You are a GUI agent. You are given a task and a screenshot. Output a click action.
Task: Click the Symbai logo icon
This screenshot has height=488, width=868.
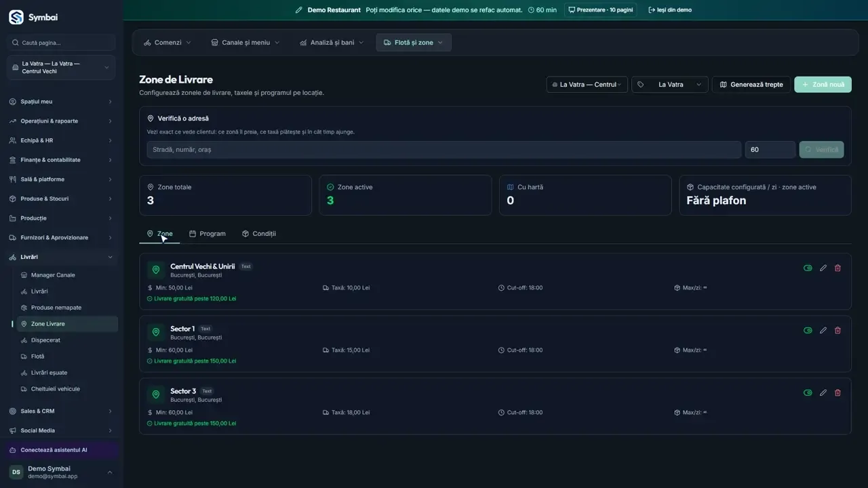(x=16, y=17)
